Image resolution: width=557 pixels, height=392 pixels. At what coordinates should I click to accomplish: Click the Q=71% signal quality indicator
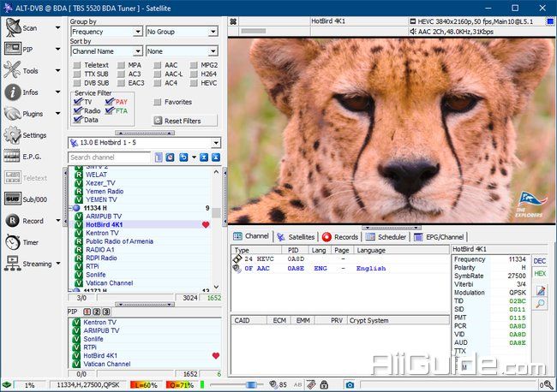pyautogui.click(x=181, y=385)
